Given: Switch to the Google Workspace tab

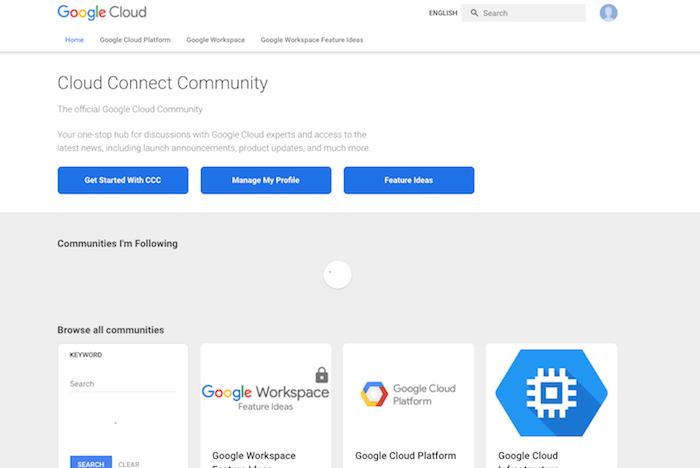Looking at the screenshot, I should (215, 40).
